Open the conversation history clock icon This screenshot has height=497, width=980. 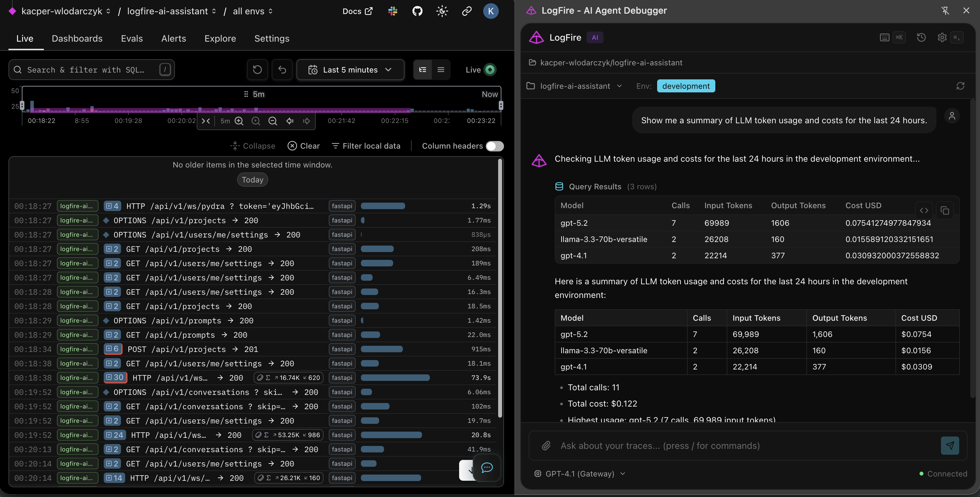coord(921,37)
